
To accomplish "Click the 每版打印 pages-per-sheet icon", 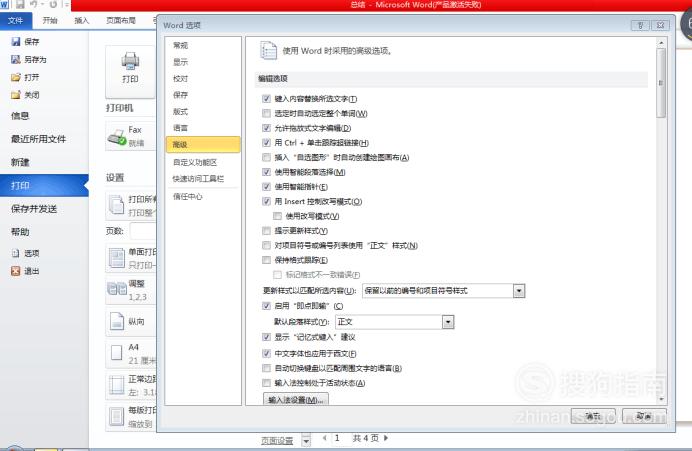I will [117, 417].
